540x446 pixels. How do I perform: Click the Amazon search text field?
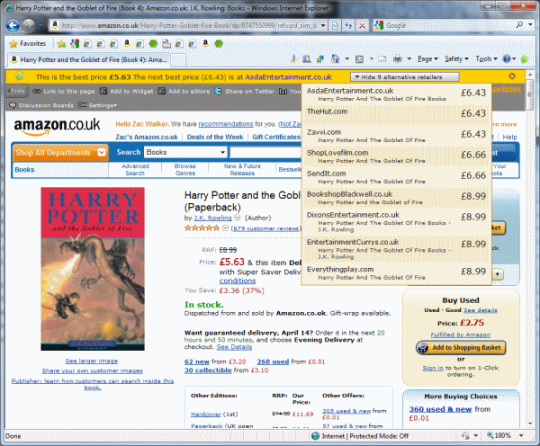(266, 152)
